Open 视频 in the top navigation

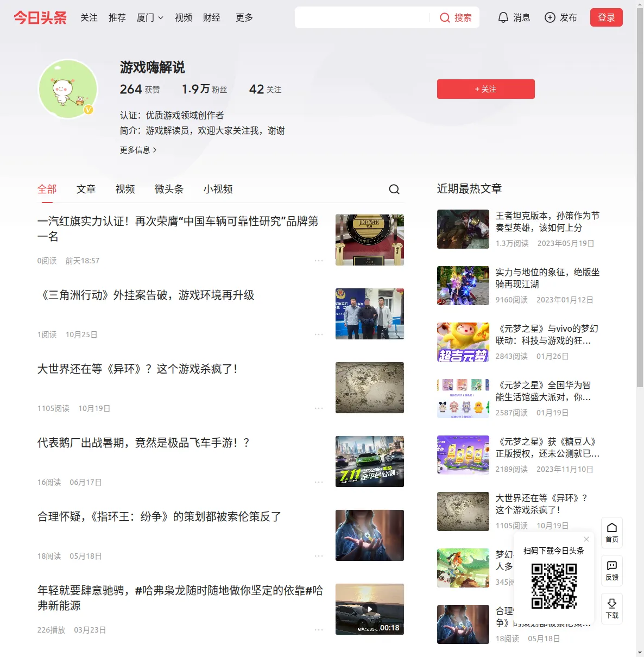pyautogui.click(x=184, y=18)
